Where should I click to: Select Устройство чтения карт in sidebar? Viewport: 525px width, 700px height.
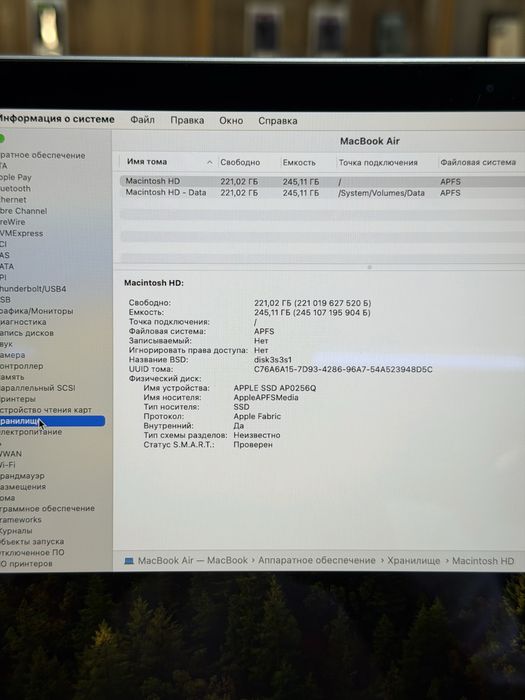click(46, 410)
